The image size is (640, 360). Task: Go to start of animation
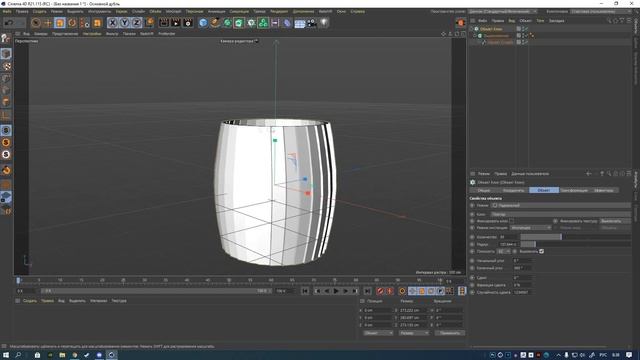point(305,291)
